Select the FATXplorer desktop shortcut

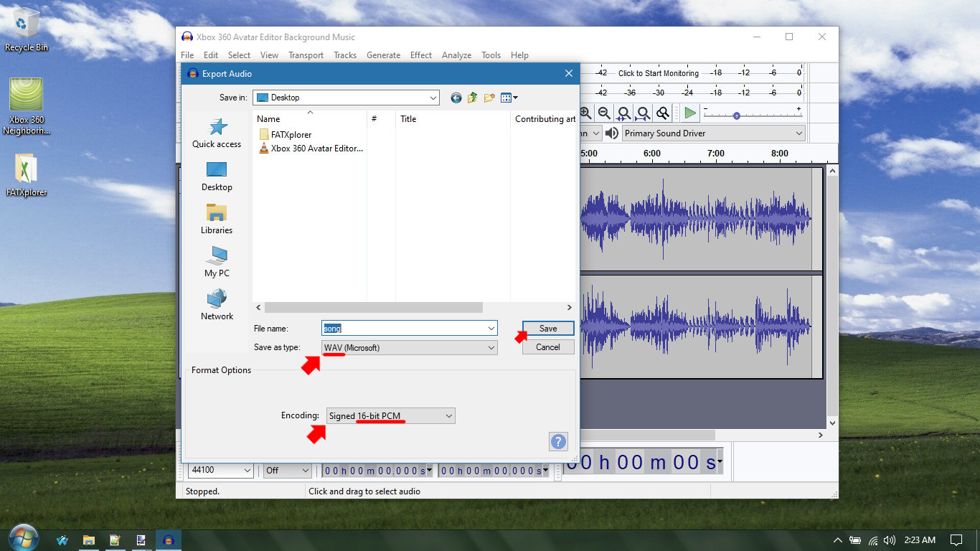27,175
